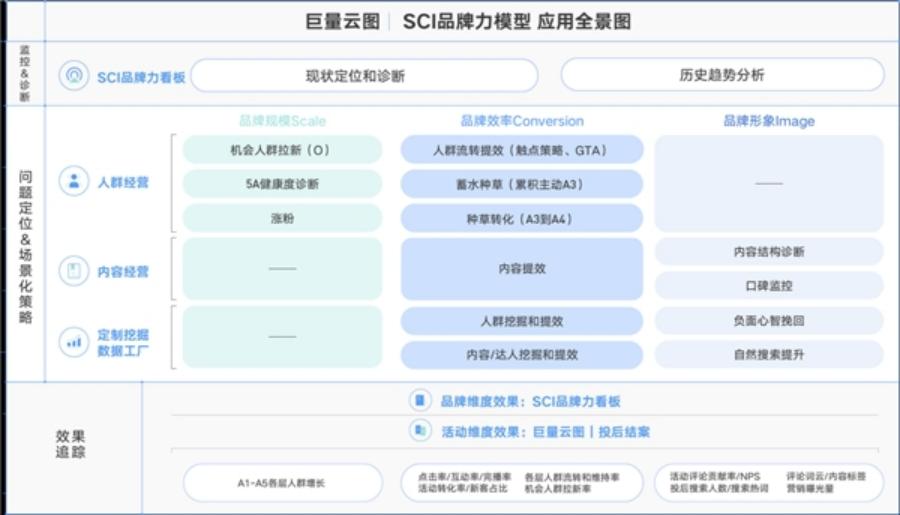Open the 自然搜索提升 box
Viewport: 900px width, 515px height.
pyautogui.click(x=769, y=354)
